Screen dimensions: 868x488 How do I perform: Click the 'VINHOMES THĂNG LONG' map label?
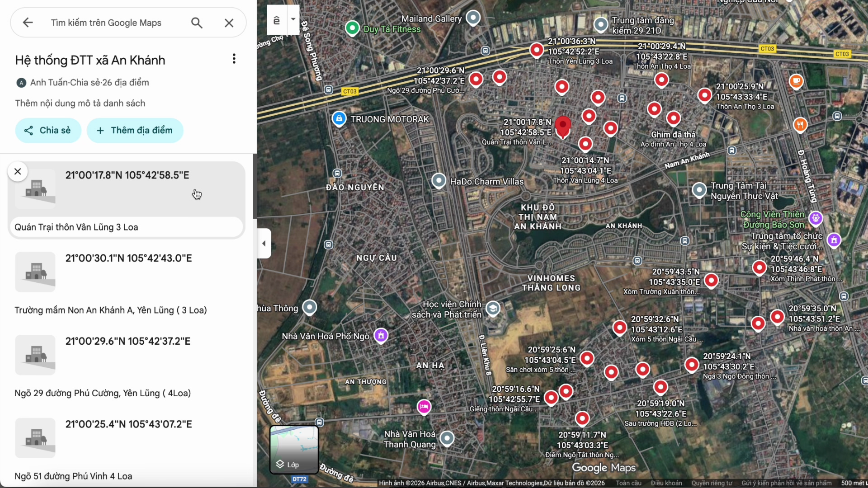tap(551, 283)
